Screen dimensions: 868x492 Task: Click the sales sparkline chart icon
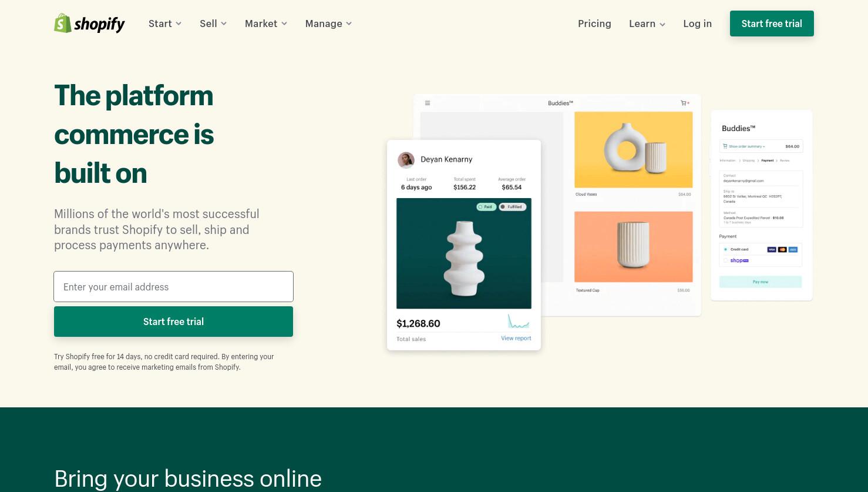click(519, 321)
